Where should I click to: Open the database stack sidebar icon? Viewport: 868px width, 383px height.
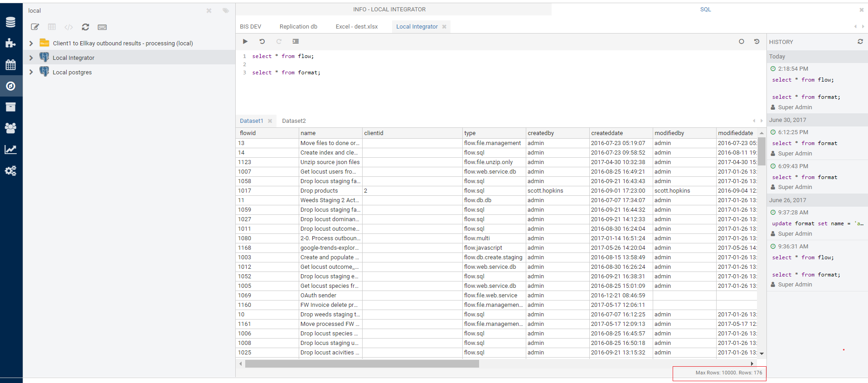pos(10,22)
